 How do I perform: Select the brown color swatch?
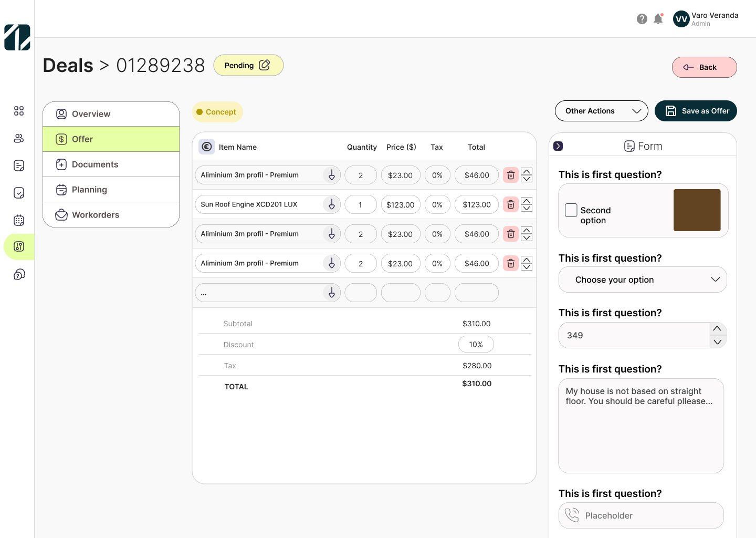(697, 210)
